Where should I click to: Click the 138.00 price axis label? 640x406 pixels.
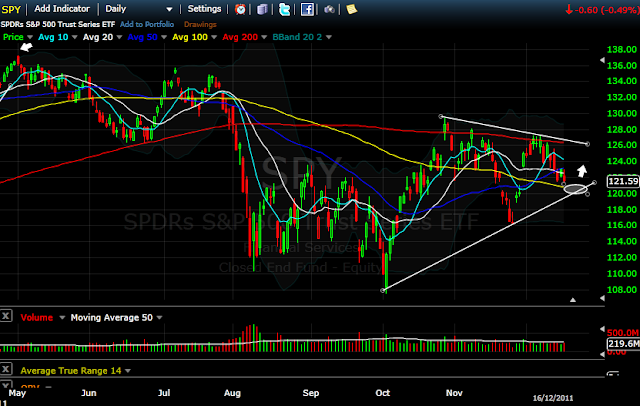(622, 49)
